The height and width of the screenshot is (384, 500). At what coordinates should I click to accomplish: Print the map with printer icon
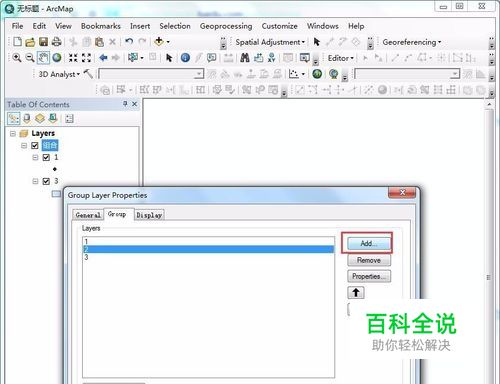pyautogui.click(x=57, y=42)
